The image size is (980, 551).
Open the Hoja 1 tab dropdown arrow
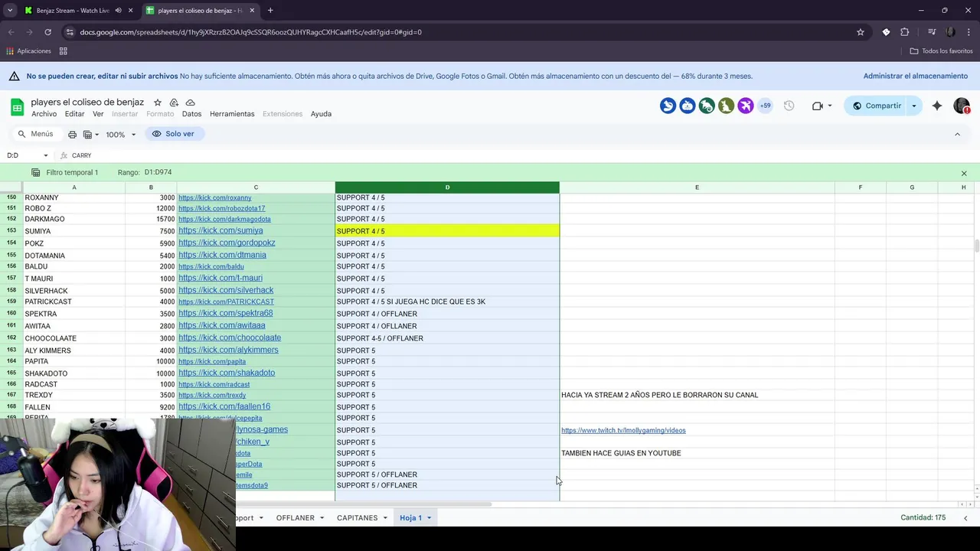429,518
